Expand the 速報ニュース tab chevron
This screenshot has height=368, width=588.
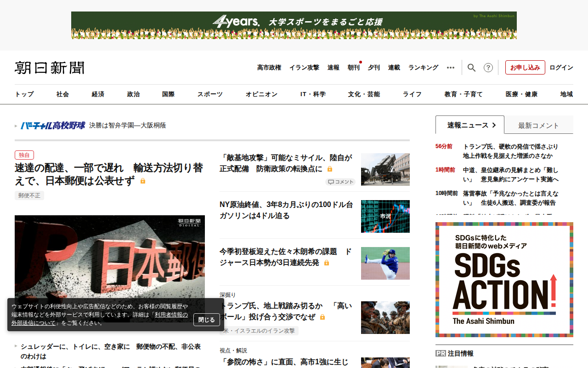pos(494,125)
